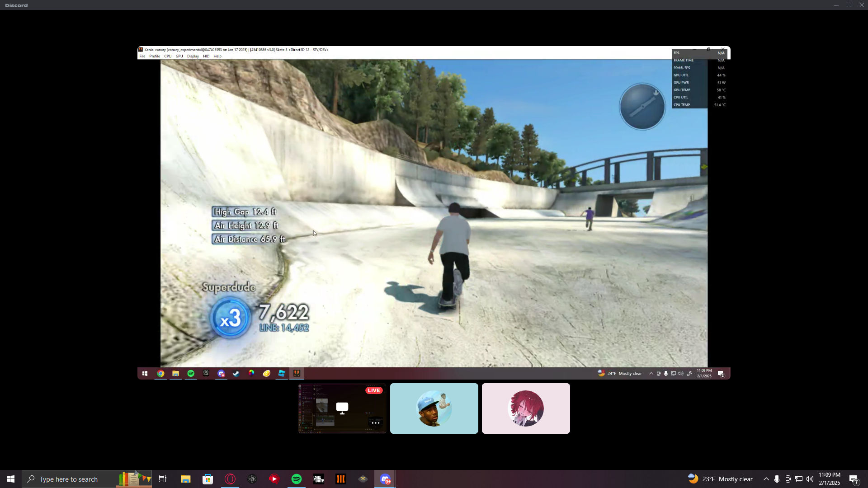Open File Explorer from the taskbar
868x488 pixels.
185,479
